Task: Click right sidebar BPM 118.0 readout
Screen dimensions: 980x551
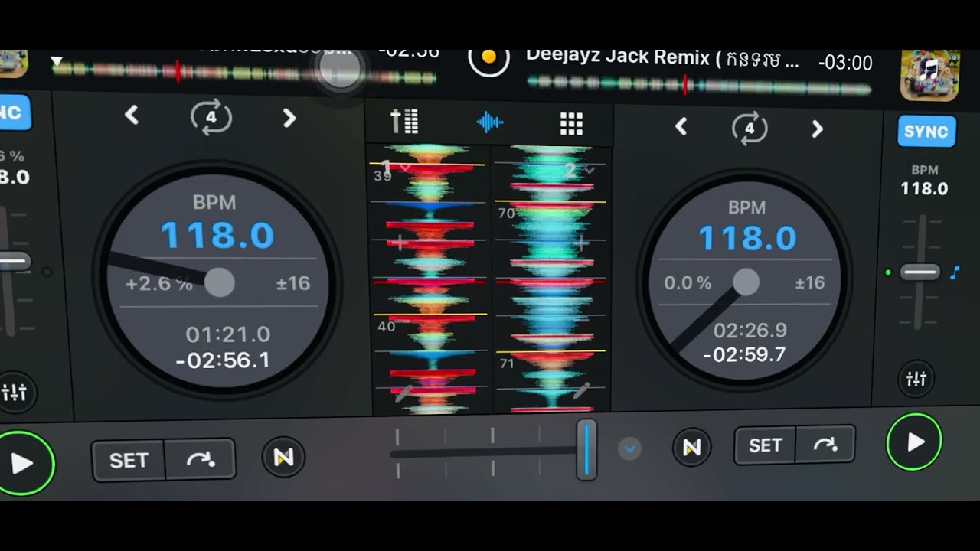Action: click(924, 188)
